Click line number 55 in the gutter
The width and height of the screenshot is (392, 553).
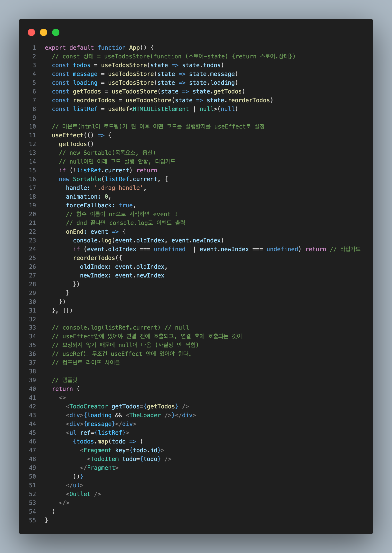coord(32,520)
